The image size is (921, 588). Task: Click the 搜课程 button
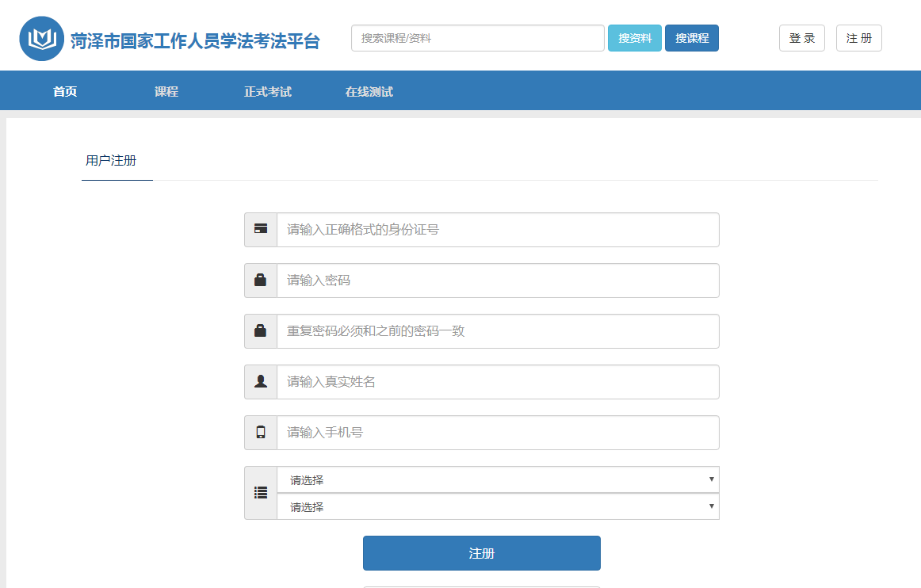coord(692,38)
